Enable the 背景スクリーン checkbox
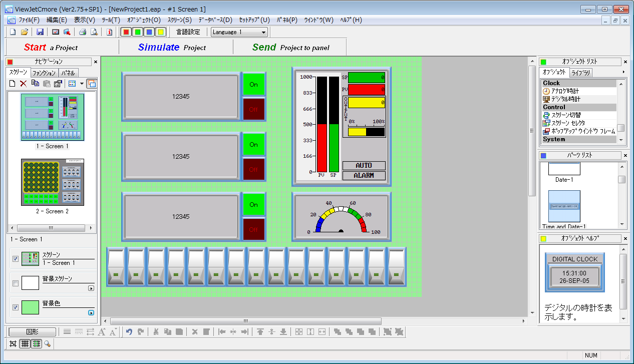This screenshot has width=634, height=364. point(16,283)
